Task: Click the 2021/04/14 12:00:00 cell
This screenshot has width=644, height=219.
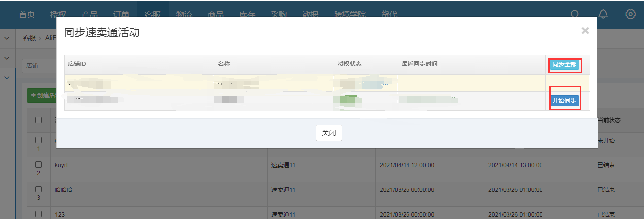Action: [407, 165]
